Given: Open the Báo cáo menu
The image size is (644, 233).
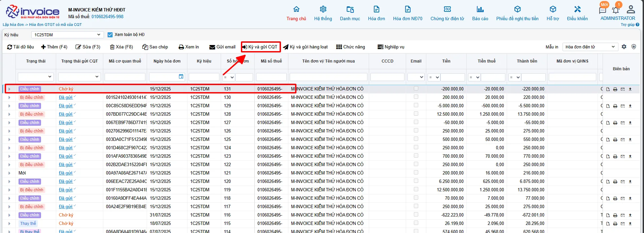Looking at the screenshot, I should click(480, 13).
